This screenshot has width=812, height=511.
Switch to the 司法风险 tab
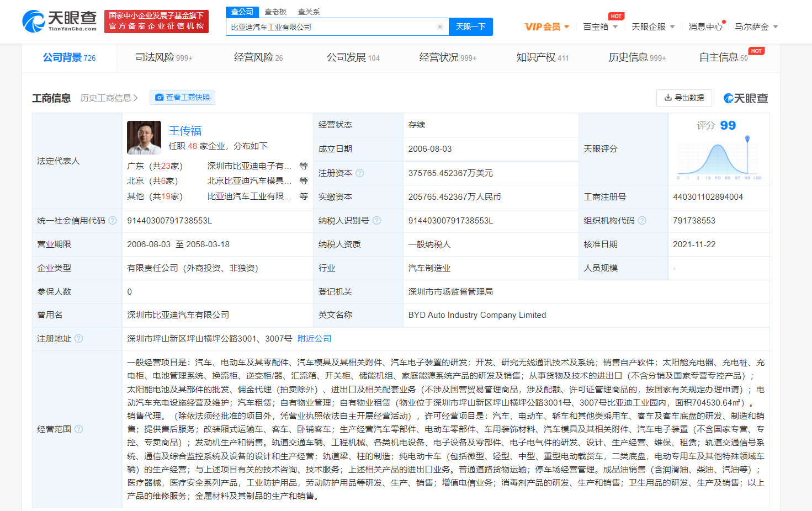click(x=163, y=57)
